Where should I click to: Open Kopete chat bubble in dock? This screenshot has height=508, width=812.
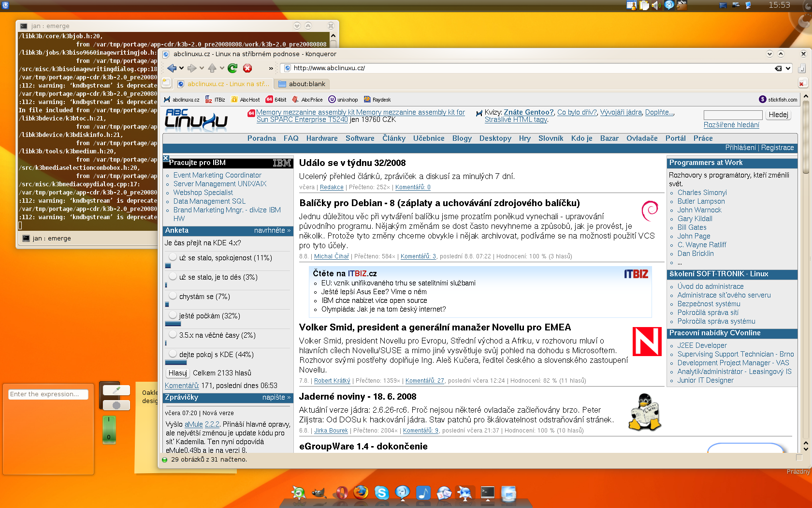[x=402, y=493]
